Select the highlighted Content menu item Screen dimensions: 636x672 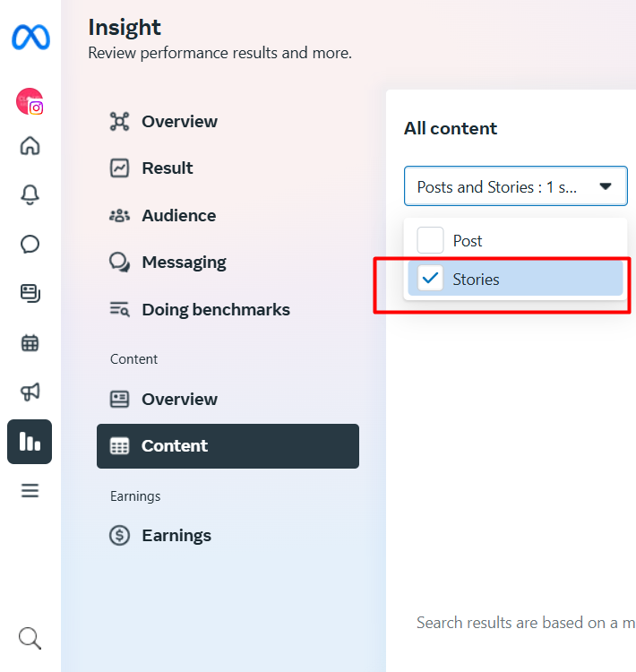tap(228, 446)
